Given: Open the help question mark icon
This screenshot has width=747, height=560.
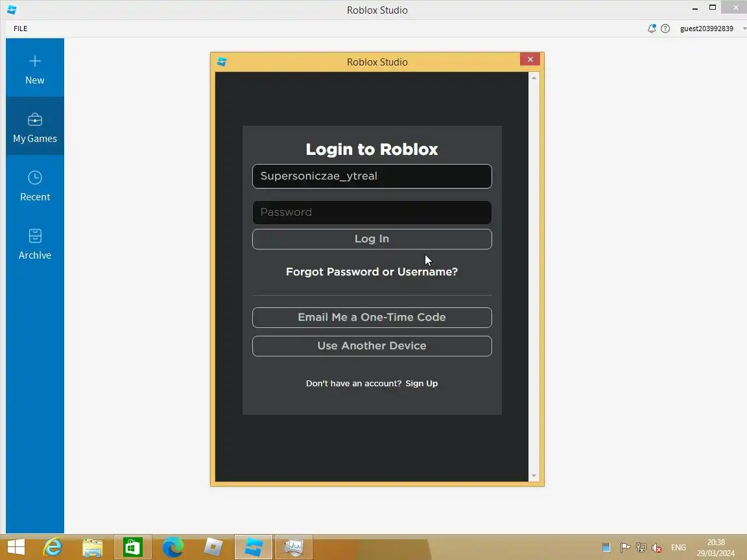Looking at the screenshot, I should 665,29.
